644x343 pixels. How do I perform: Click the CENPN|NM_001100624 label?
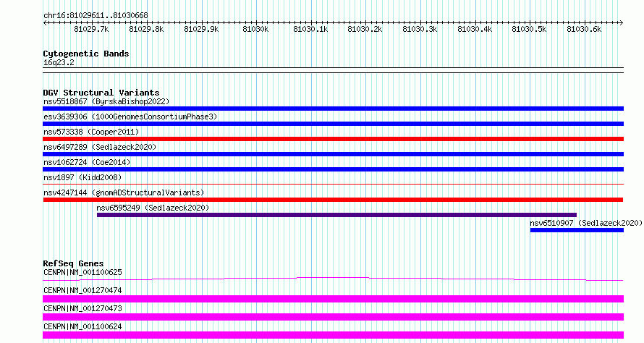pos(82,326)
